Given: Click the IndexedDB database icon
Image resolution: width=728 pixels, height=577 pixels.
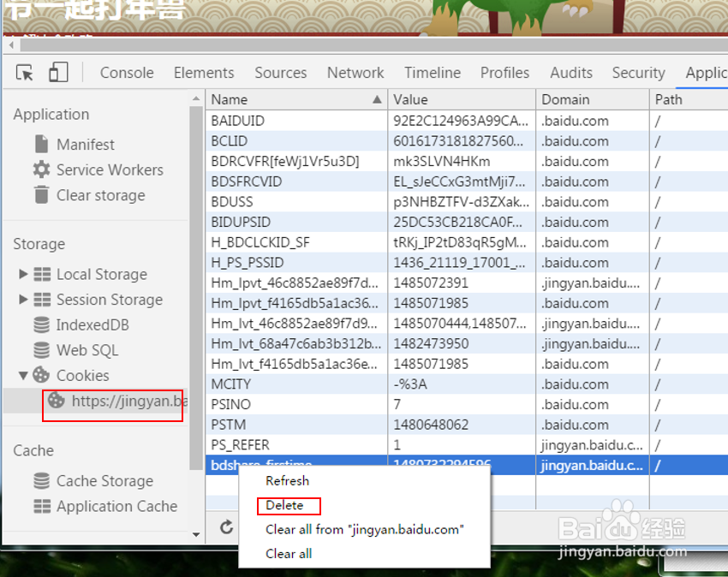Looking at the screenshot, I should (41, 325).
